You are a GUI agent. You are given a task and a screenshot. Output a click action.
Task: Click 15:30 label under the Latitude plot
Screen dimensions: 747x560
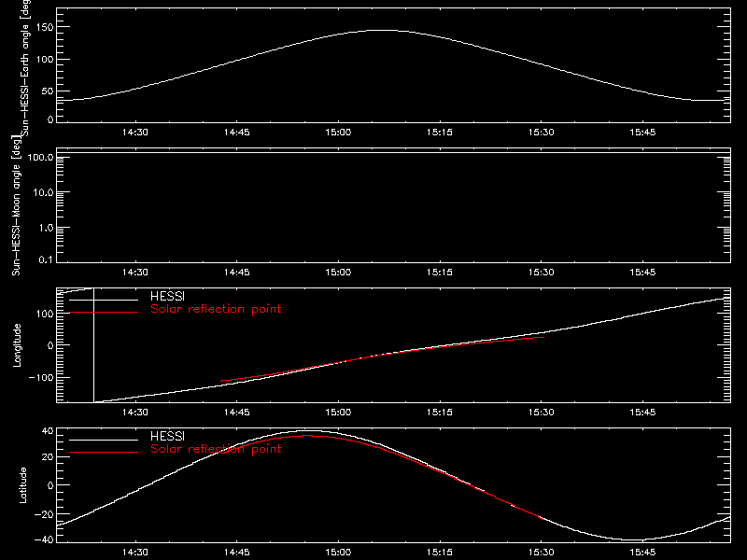542,553
